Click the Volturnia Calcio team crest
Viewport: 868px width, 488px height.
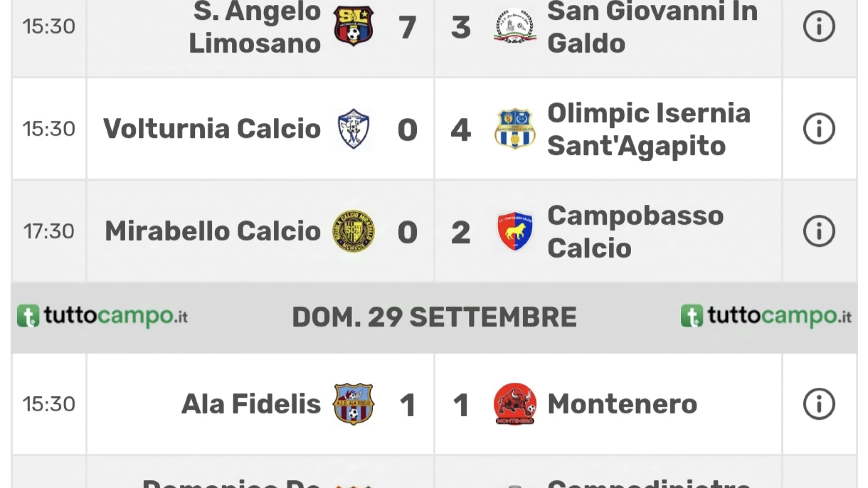[x=354, y=129]
